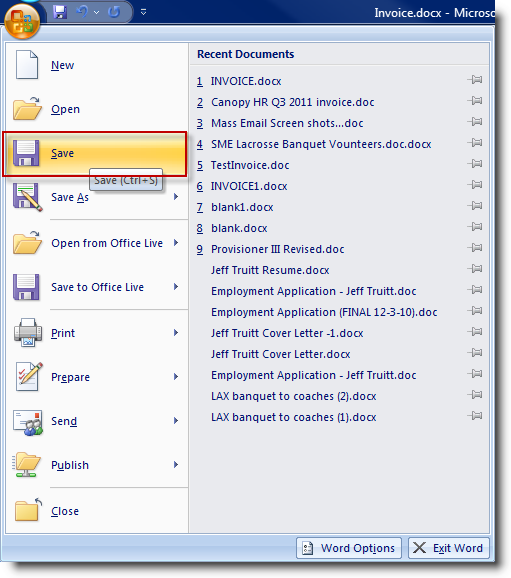Click the Open folder icon
The width and height of the screenshot is (511, 578).
pyautogui.click(x=27, y=108)
